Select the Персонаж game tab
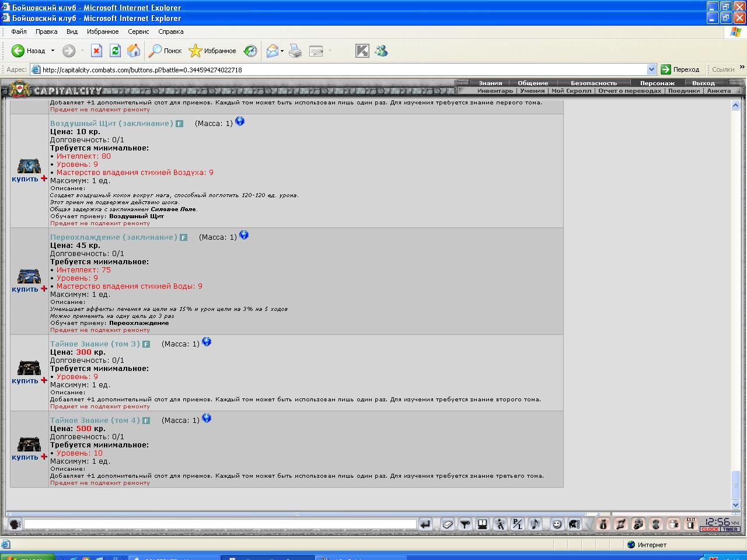Image resolution: width=747 pixels, height=560 pixels. coord(657,83)
